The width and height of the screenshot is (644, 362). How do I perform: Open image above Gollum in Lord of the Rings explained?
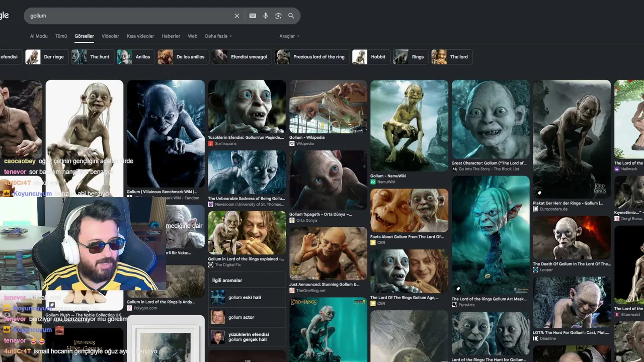[247, 233]
